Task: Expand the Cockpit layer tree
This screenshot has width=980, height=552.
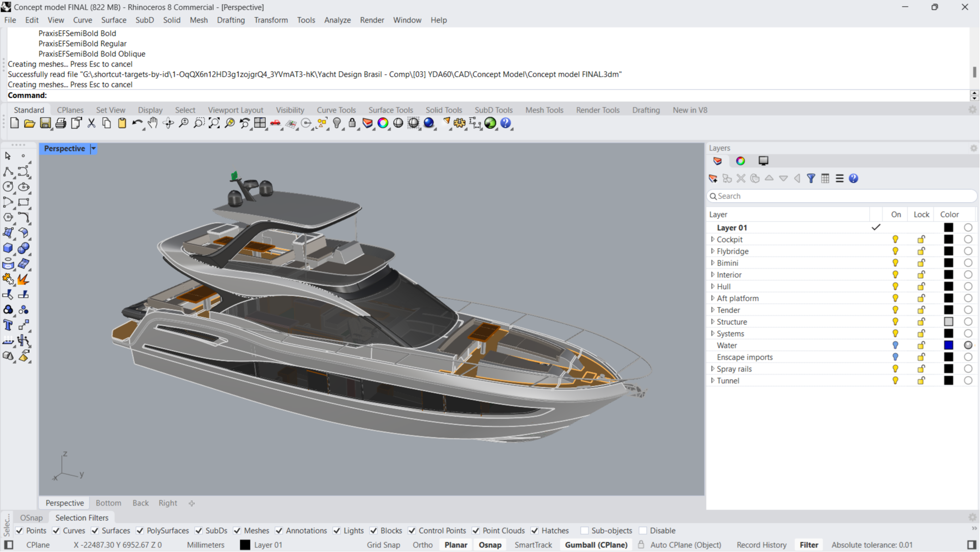Action: [713, 239]
